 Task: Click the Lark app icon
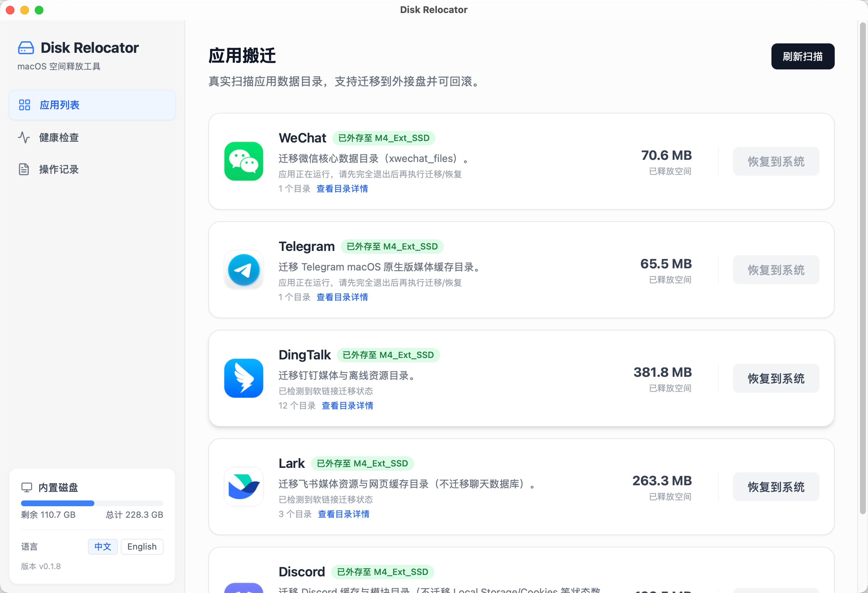click(x=243, y=486)
